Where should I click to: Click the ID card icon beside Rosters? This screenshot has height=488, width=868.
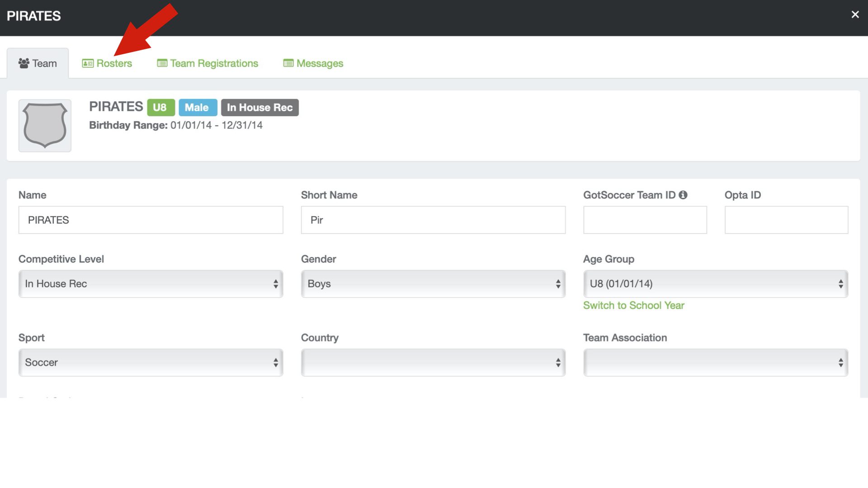pyautogui.click(x=87, y=63)
